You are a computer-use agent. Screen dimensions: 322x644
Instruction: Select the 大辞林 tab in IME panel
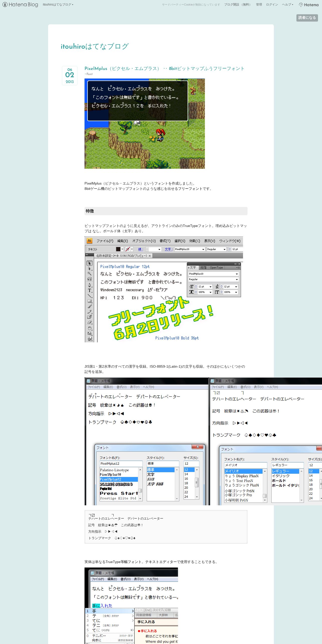coord(163,615)
